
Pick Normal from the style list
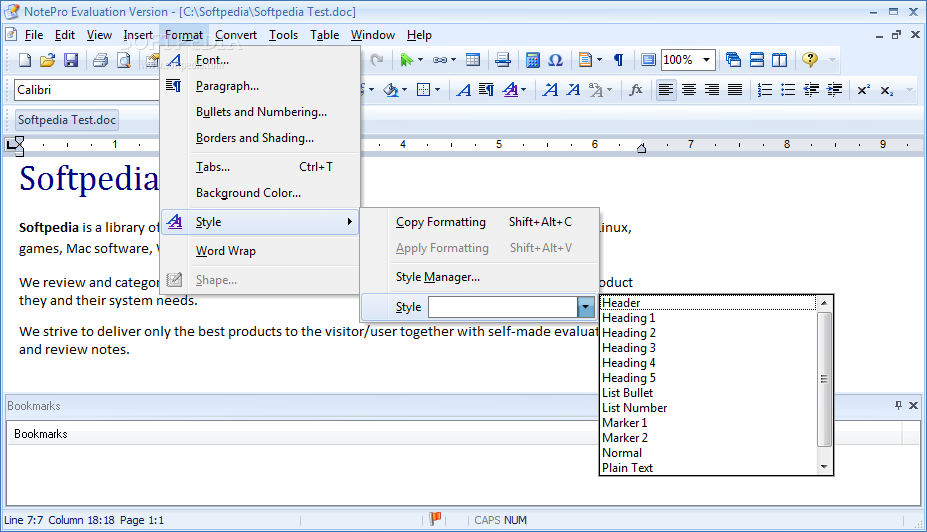pos(622,453)
